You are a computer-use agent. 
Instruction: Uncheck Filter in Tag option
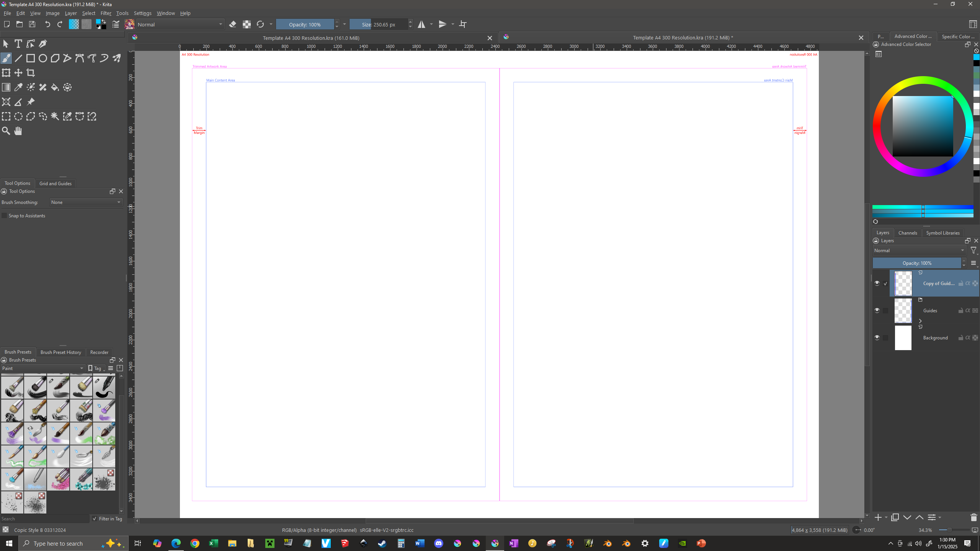pyautogui.click(x=95, y=519)
